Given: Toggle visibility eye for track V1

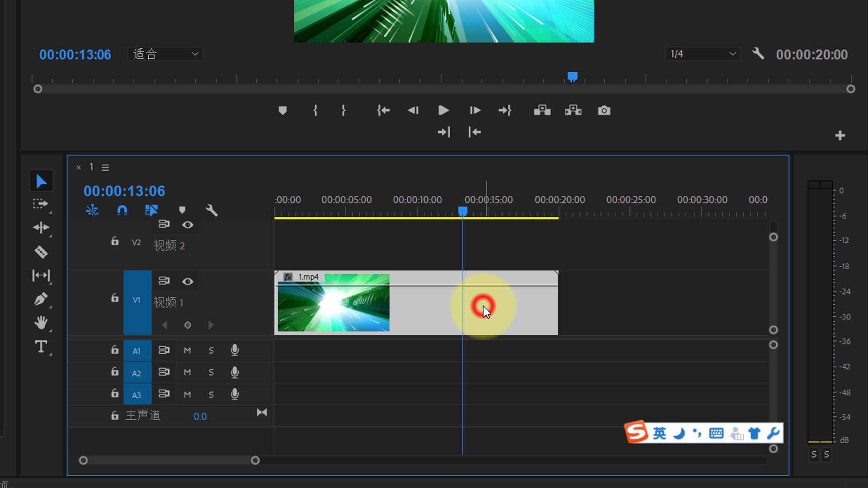Looking at the screenshot, I should (188, 282).
